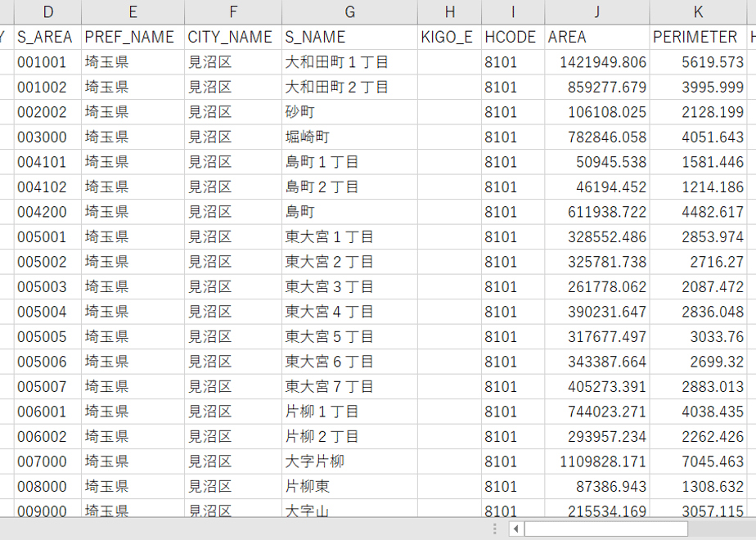The width and height of the screenshot is (756, 540).
Task: Click the HCODE header cell
Action: [513, 37]
